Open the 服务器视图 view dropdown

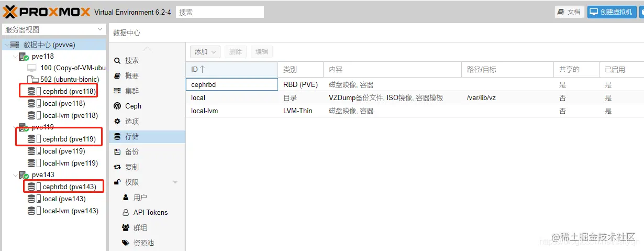pyautogui.click(x=53, y=29)
